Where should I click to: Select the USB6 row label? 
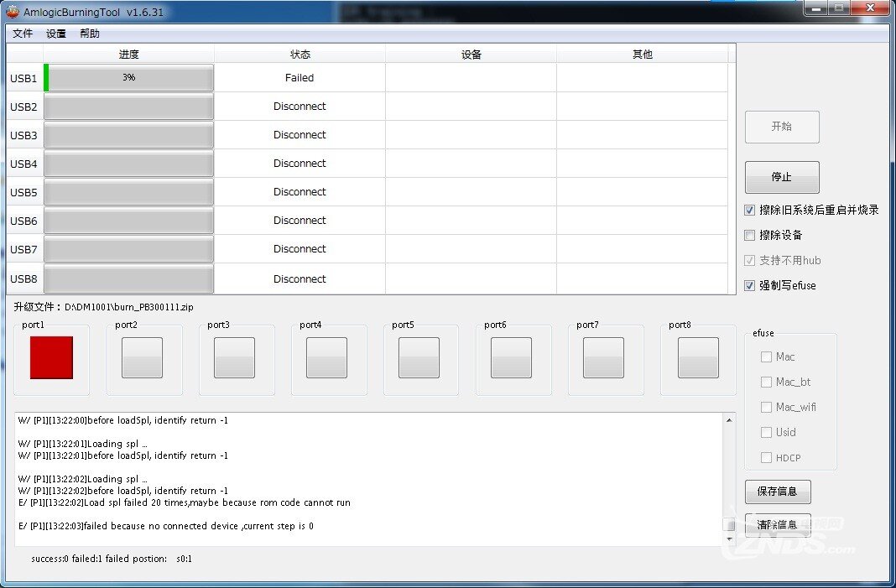pyautogui.click(x=24, y=221)
